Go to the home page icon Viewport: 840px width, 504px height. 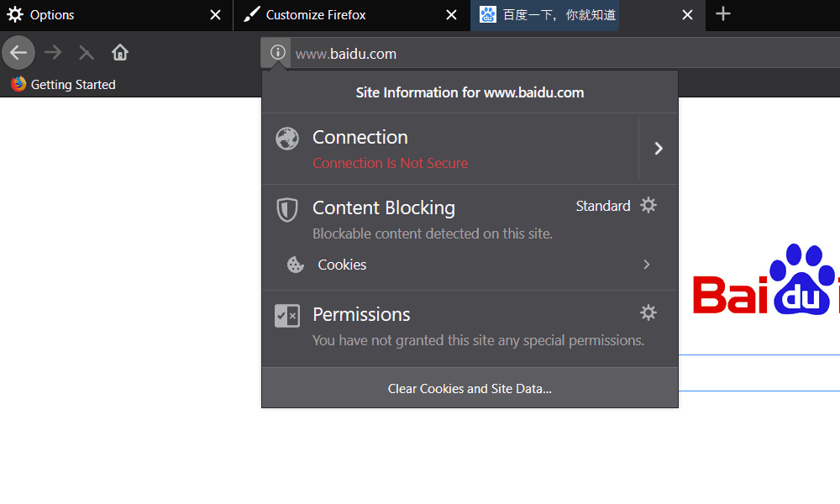(x=119, y=53)
